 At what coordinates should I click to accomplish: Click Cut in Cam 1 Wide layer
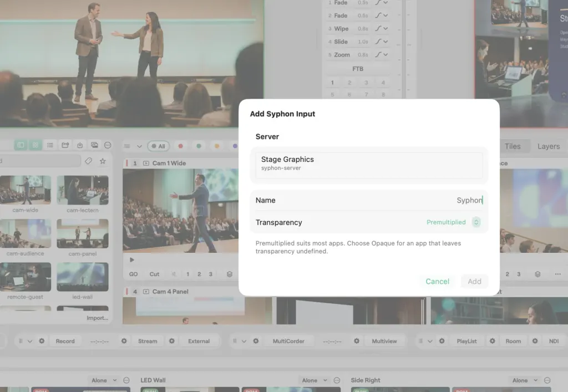pyautogui.click(x=154, y=274)
